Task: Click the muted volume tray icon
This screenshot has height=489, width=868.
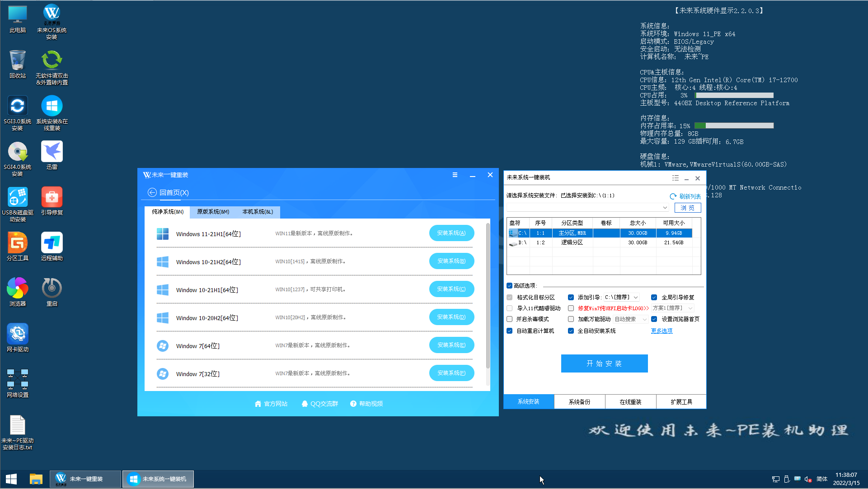Action: click(808, 479)
